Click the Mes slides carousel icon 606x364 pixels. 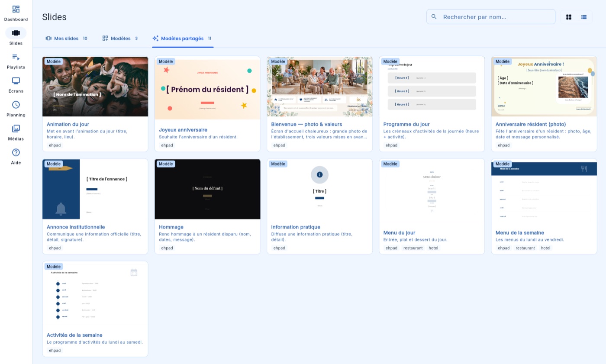(48, 38)
